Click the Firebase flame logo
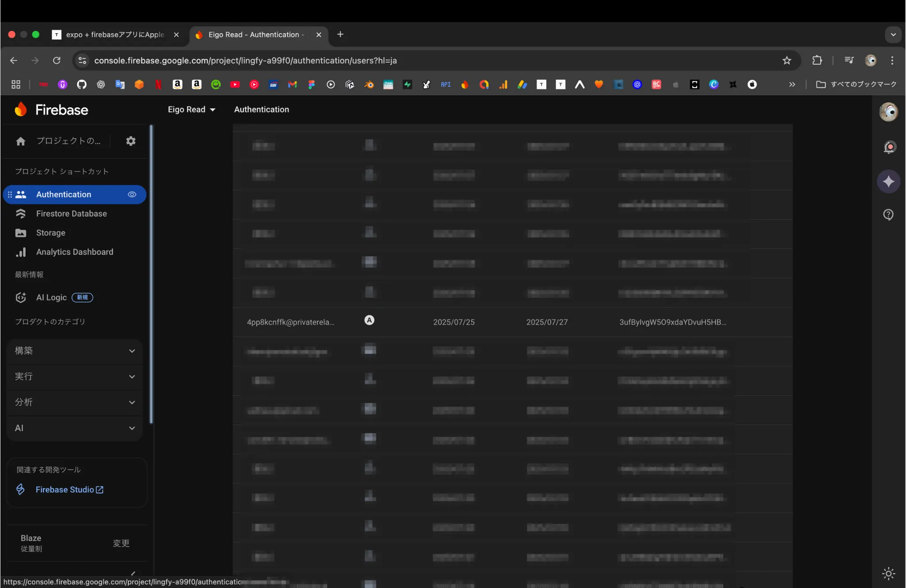The width and height of the screenshot is (906, 588). coord(20,109)
